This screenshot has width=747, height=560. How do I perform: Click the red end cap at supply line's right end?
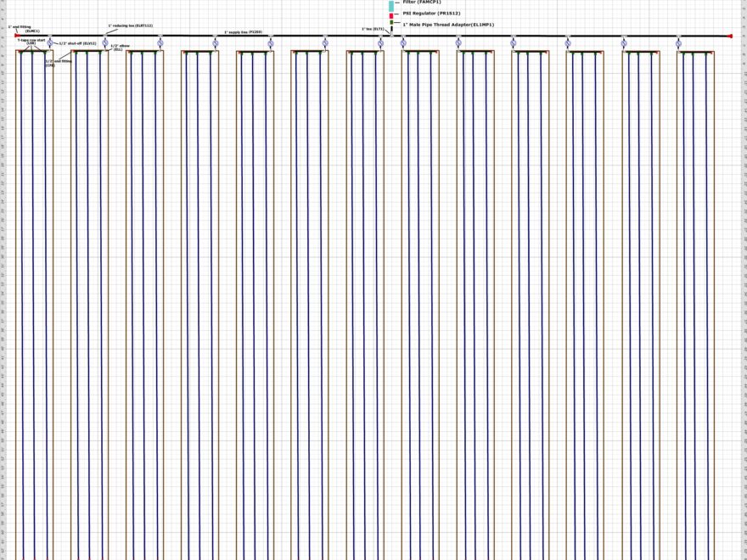(x=730, y=36)
